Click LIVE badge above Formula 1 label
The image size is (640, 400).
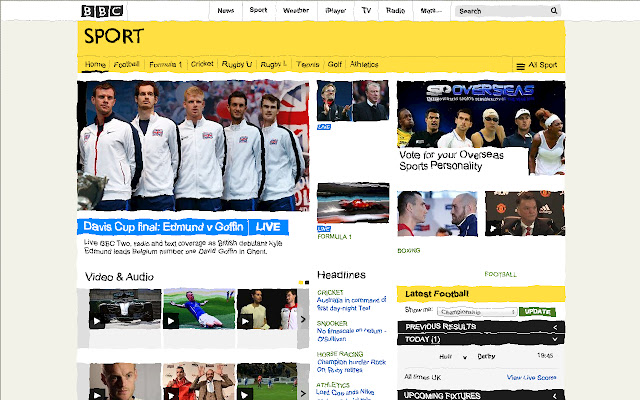click(324, 229)
